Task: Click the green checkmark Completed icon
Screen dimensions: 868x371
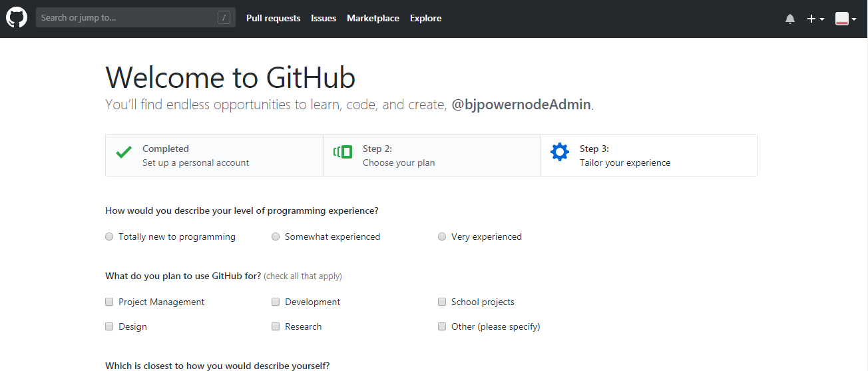Action: [124, 153]
